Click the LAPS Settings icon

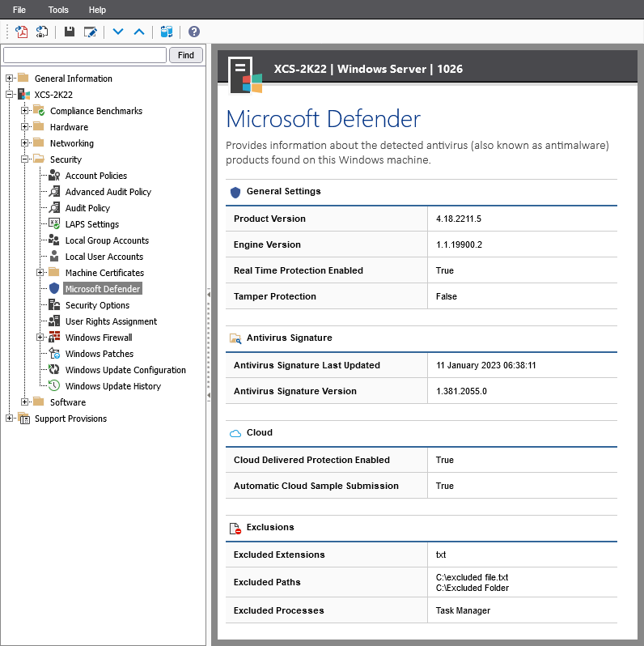[54, 223]
